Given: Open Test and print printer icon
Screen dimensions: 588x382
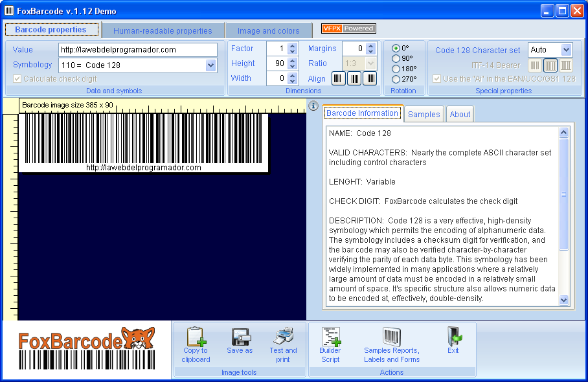Looking at the screenshot, I should (x=284, y=335).
